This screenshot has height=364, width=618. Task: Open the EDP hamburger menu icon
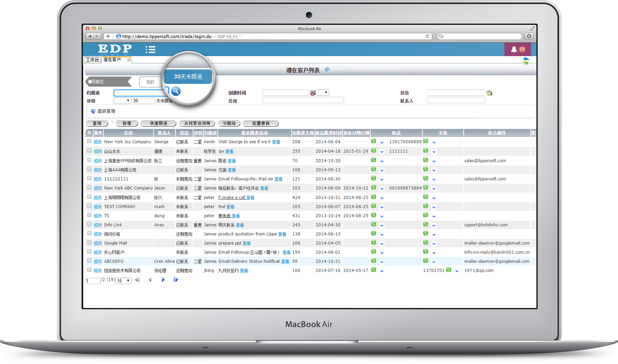[151, 49]
